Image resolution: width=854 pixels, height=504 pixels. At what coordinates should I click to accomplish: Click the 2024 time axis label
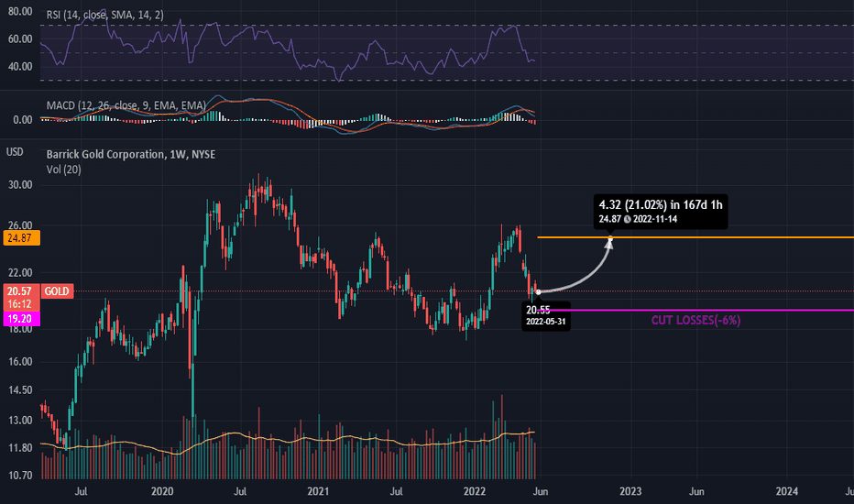pyautogui.click(x=786, y=491)
